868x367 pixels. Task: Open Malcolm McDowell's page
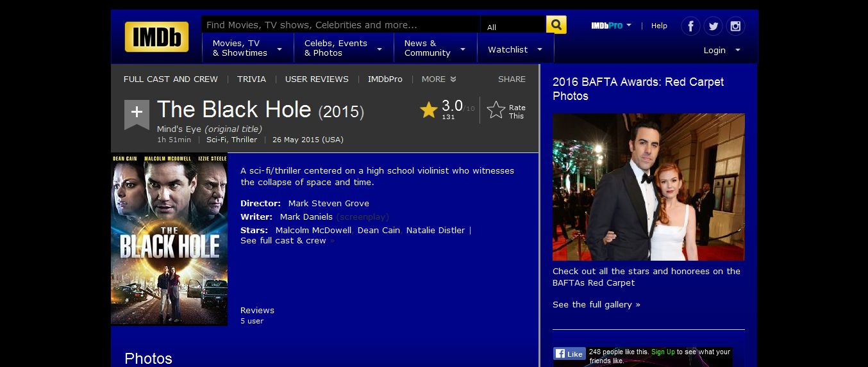[313, 230]
